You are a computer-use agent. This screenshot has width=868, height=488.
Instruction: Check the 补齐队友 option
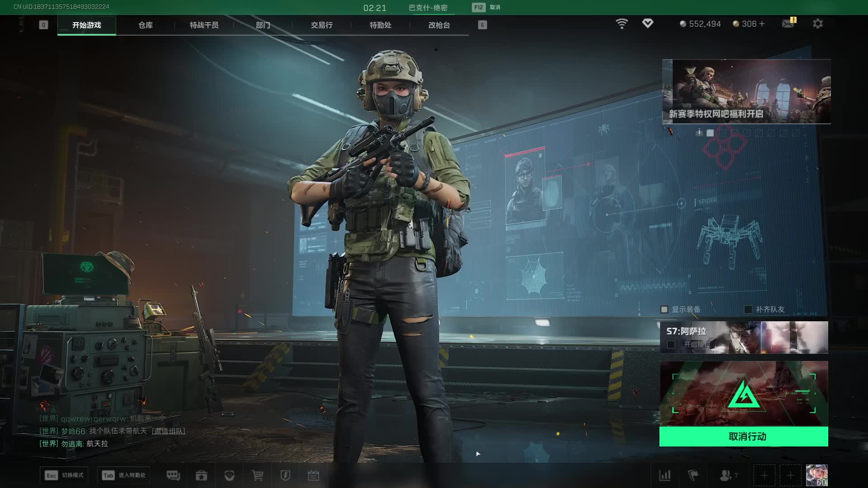(x=748, y=310)
